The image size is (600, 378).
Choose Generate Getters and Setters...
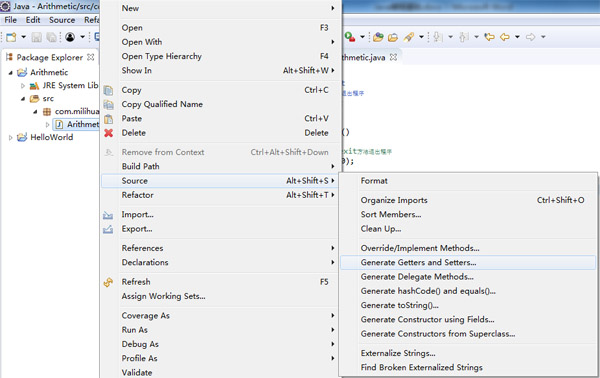click(468, 262)
